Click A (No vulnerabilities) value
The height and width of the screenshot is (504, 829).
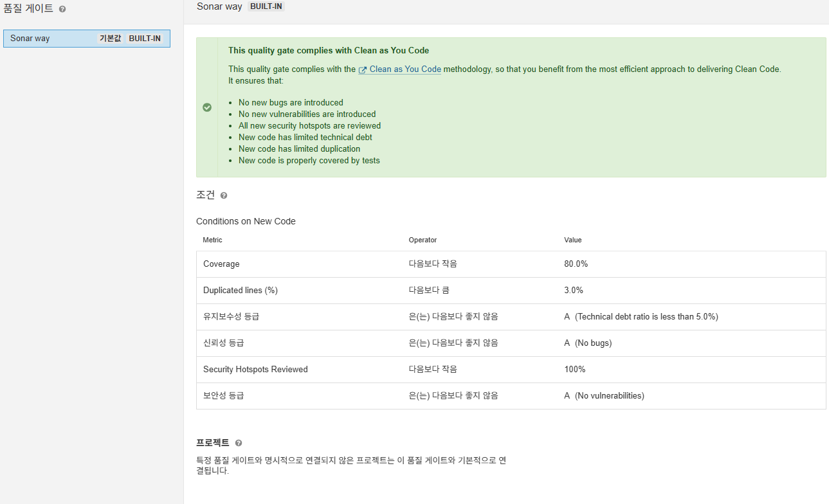click(605, 396)
